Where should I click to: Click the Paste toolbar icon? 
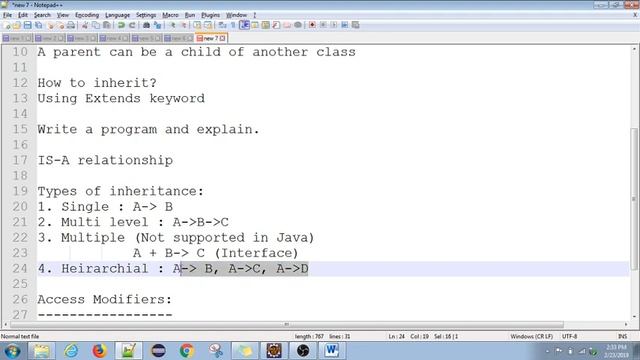[x=107, y=25]
